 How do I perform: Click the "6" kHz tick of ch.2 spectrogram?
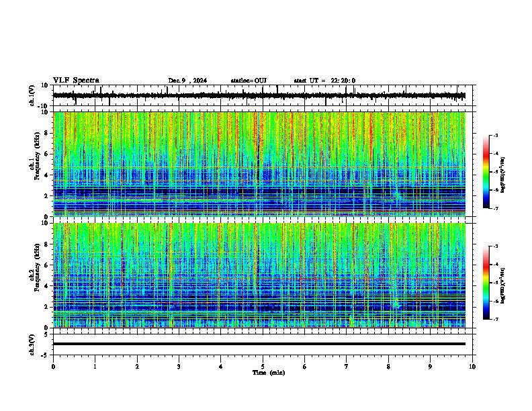click(46, 265)
